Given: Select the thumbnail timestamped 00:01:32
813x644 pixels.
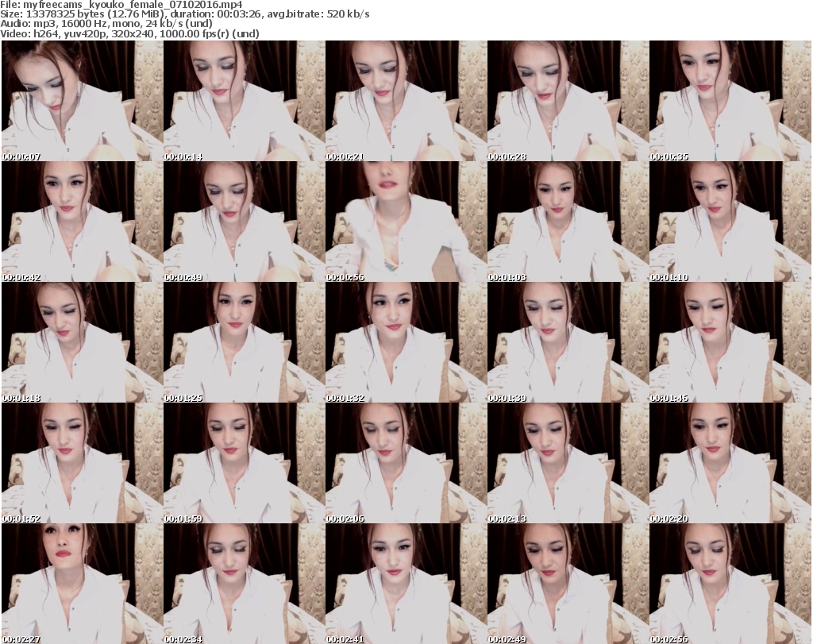Looking at the screenshot, I should tap(406, 342).
